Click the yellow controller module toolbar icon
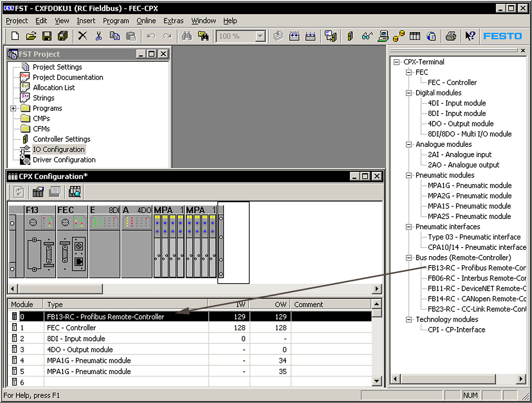The width and height of the screenshot is (532, 403). point(350,36)
